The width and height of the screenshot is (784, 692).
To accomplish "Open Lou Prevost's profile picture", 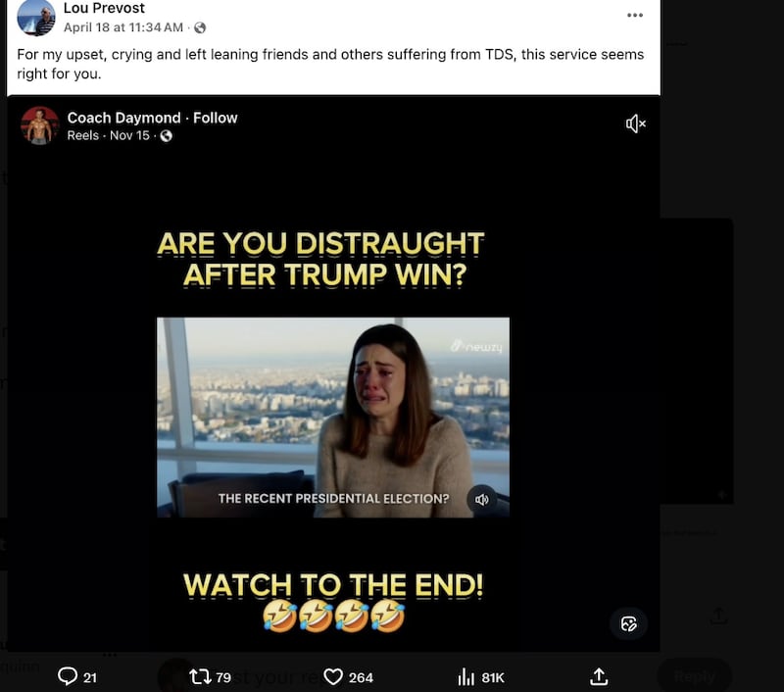I will coord(36,20).
